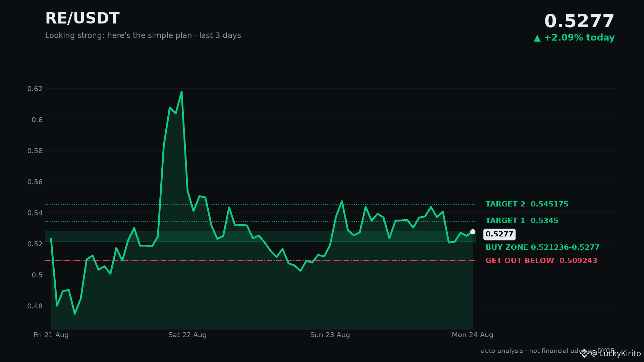The image size is (644, 362).
Task: Click the @LuckyKirito username
Action: (616, 354)
